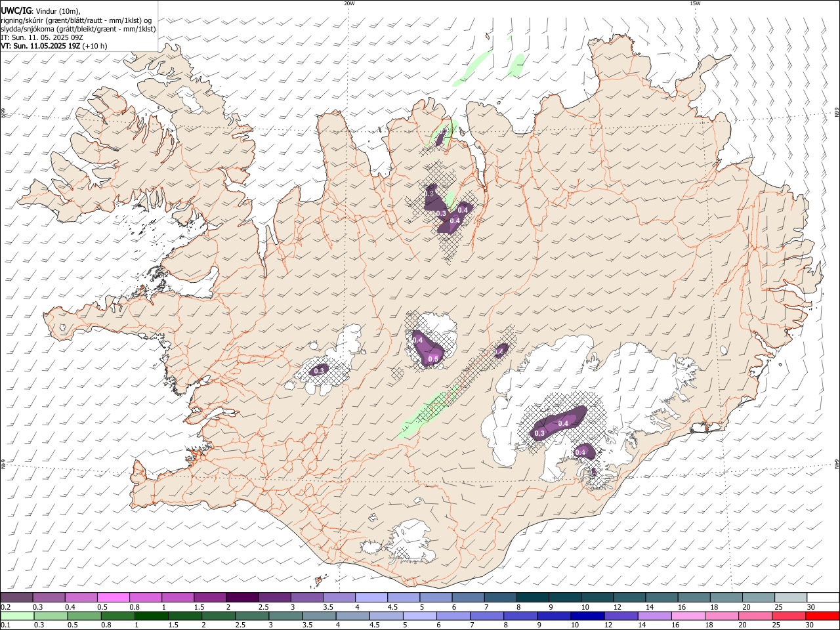Select the 0.1 pale green swatch in the bottom legend row

(16, 616)
